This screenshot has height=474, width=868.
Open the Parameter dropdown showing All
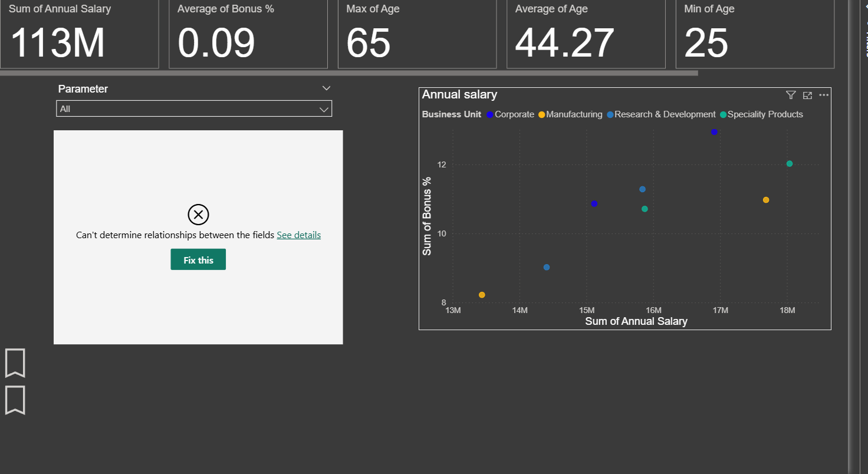[194, 108]
